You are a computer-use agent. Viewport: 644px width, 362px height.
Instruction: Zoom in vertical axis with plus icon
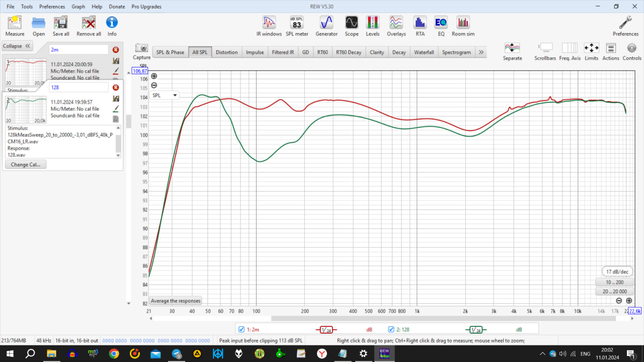pyautogui.click(x=154, y=76)
